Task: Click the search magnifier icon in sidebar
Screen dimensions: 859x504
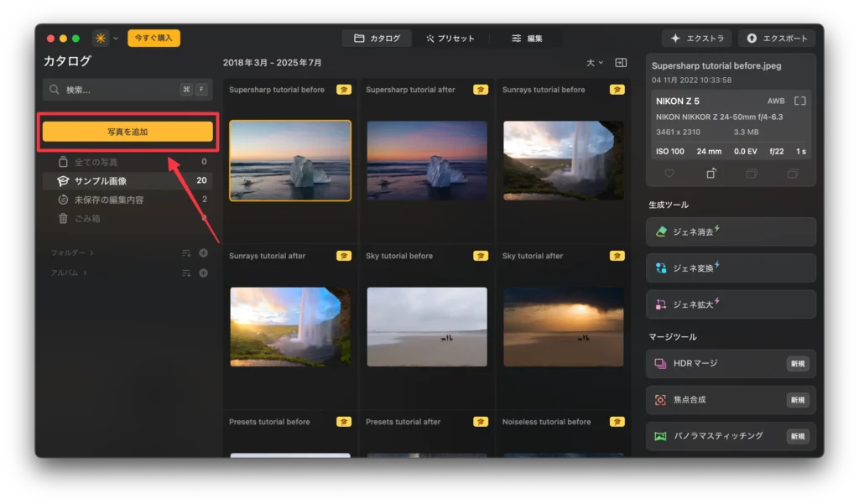Action: coord(53,87)
